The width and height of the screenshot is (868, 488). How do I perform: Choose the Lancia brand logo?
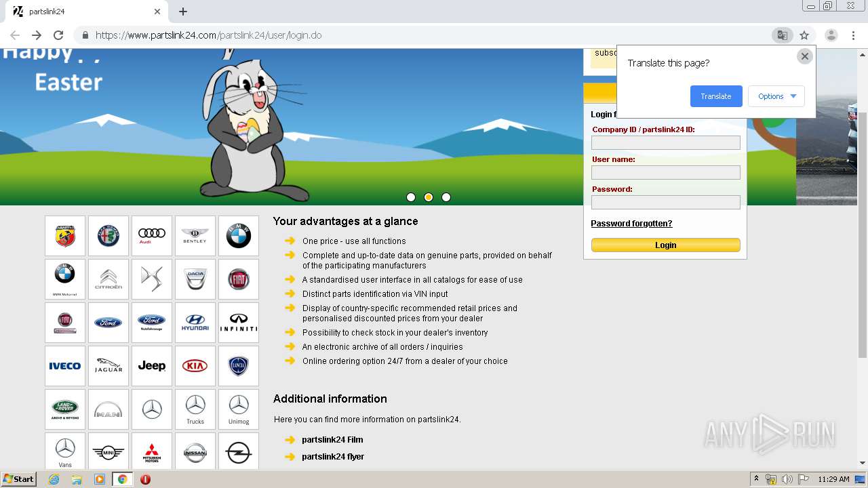tap(239, 366)
